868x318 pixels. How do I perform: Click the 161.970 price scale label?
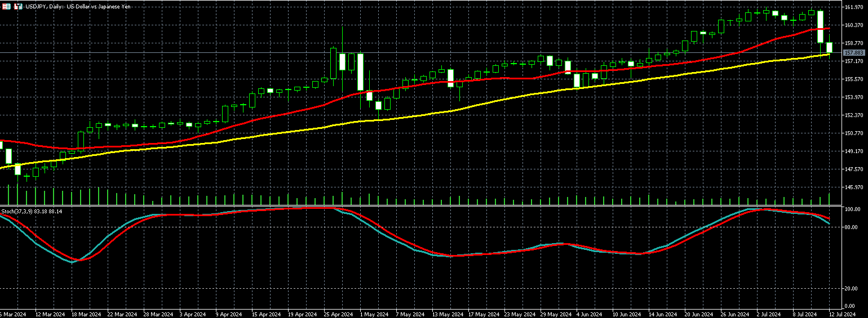pos(853,7)
